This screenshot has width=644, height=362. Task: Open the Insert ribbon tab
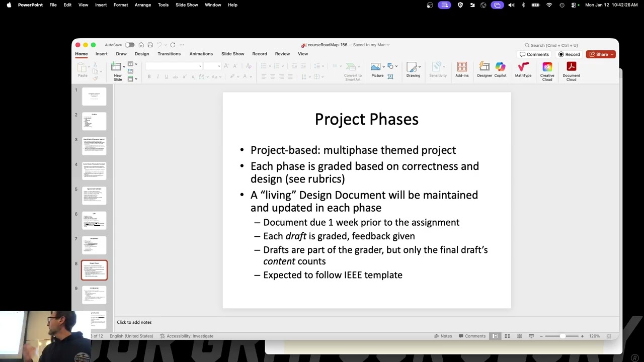tap(102, 54)
